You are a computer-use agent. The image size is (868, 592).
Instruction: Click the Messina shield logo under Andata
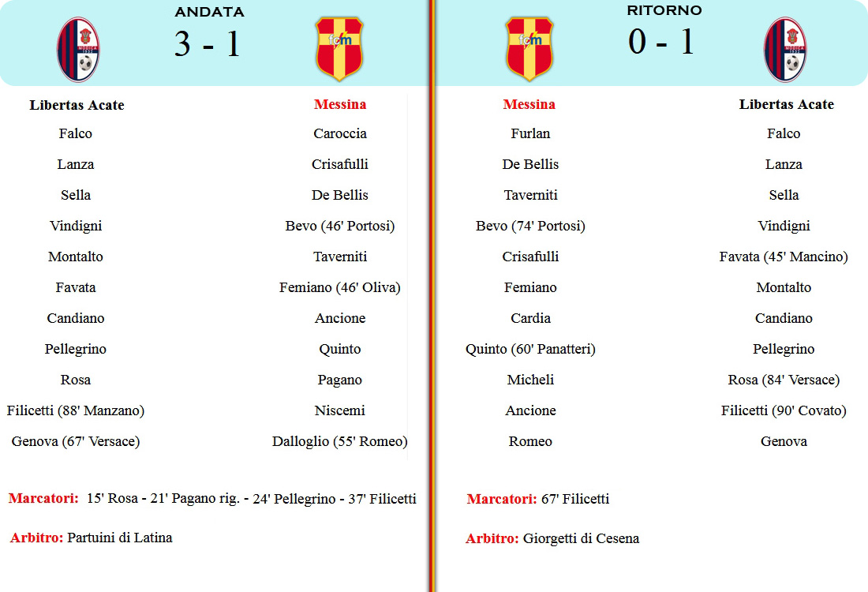(x=339, y=49)
